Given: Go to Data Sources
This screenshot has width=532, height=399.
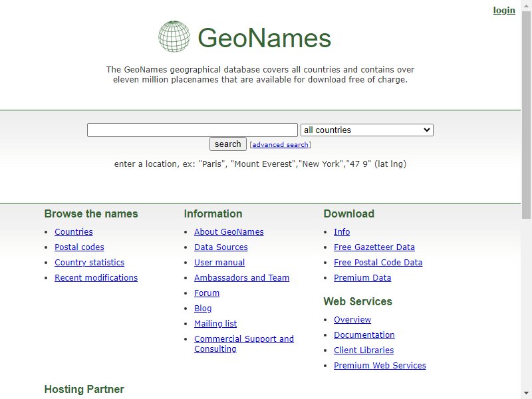Looking at the screenshot, I should (x=221, y=247).
